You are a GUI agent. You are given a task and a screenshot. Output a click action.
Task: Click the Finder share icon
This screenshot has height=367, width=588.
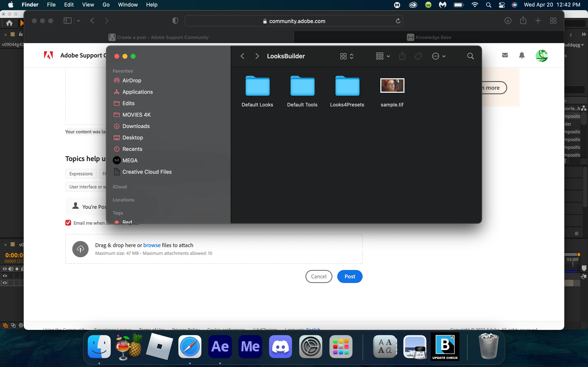coord(402,56)
